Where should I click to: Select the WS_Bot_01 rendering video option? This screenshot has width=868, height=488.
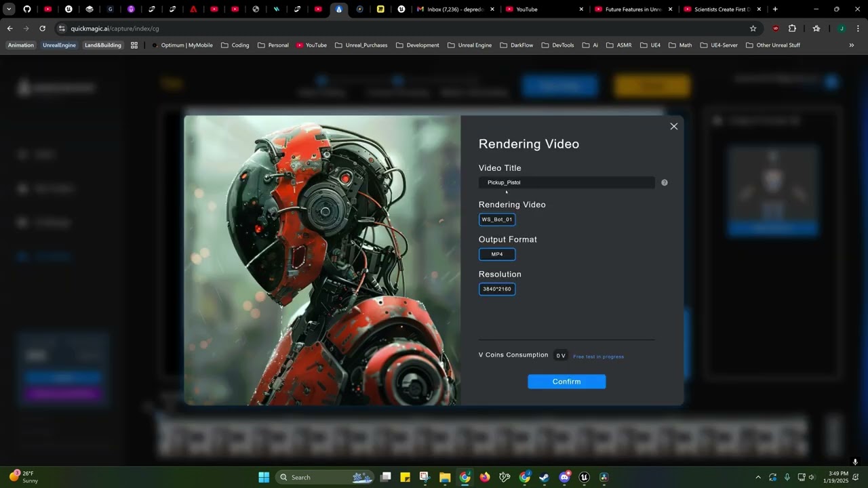497,220
